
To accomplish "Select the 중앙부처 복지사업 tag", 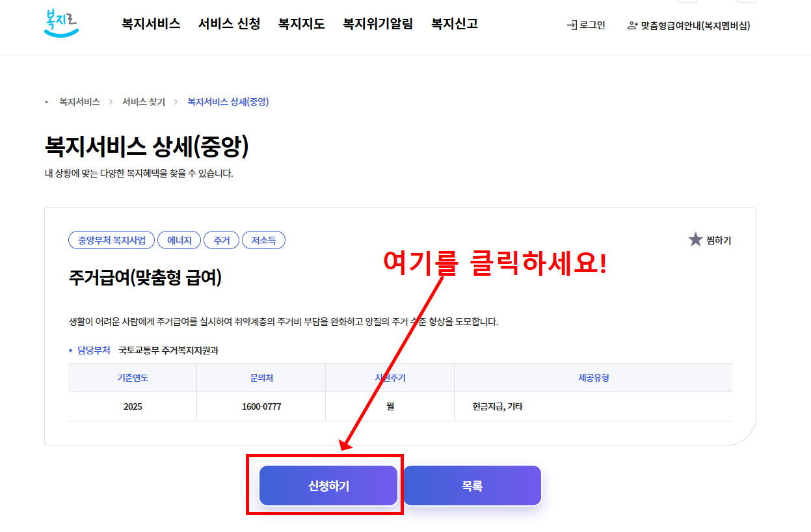I will [x=111, y=239].
